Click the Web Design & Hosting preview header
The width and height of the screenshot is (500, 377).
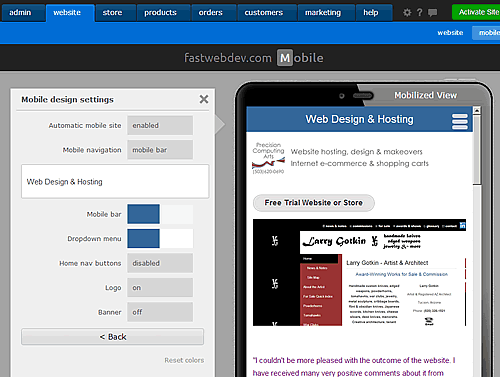(359, 119)
